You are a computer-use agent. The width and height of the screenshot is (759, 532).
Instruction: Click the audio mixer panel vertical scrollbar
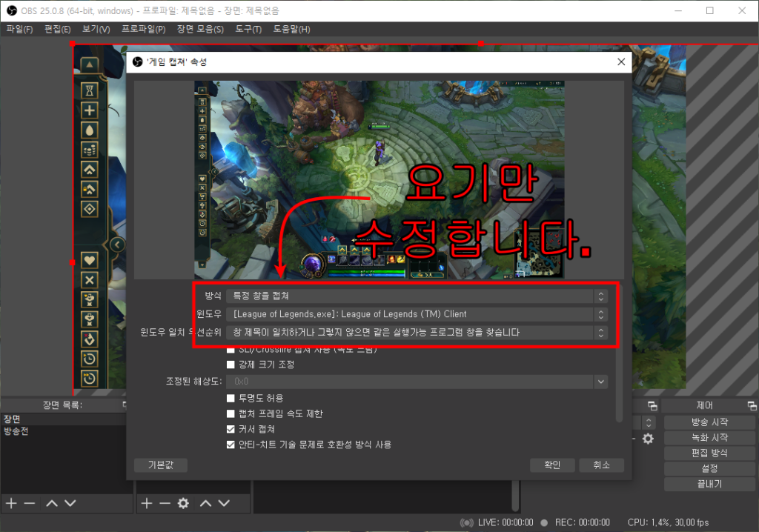(516, 496)
